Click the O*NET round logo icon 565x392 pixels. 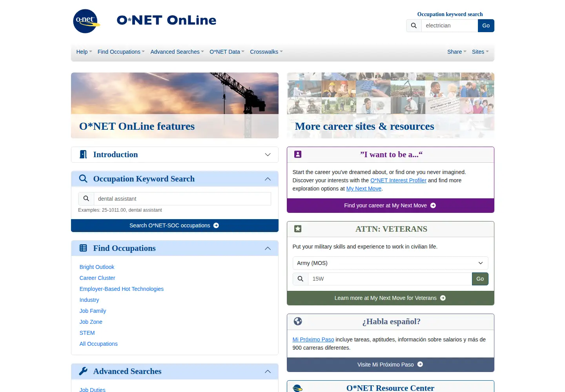tap(86, 21)
